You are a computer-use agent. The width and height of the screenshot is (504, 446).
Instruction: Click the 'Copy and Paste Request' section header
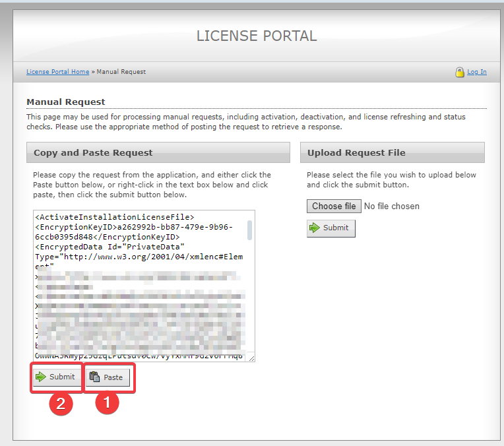point(93,152)
